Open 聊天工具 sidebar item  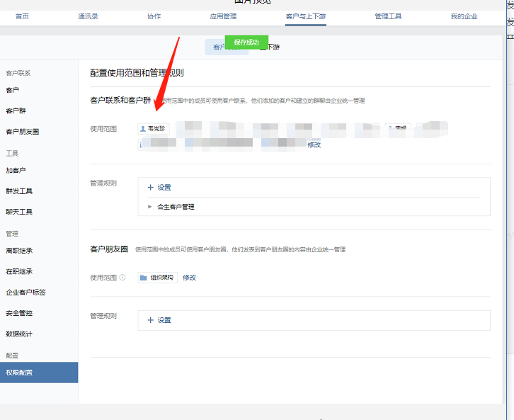(19, 212)
